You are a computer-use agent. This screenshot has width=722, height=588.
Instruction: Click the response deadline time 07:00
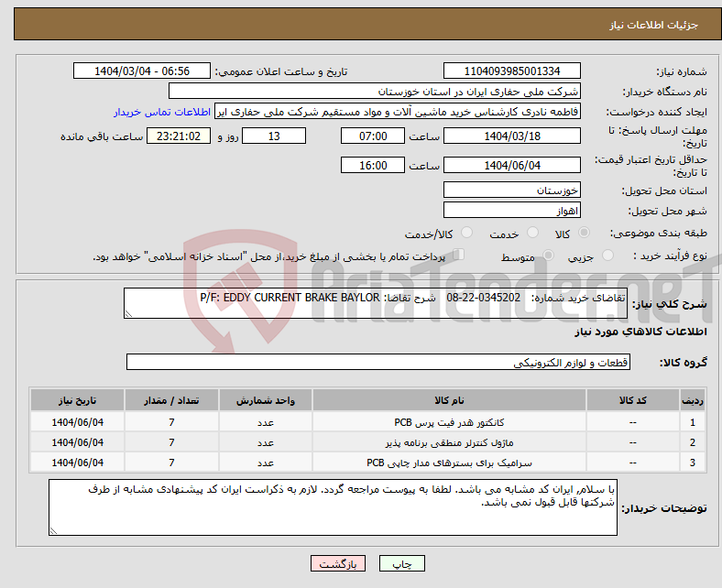[x=373, y=136]
